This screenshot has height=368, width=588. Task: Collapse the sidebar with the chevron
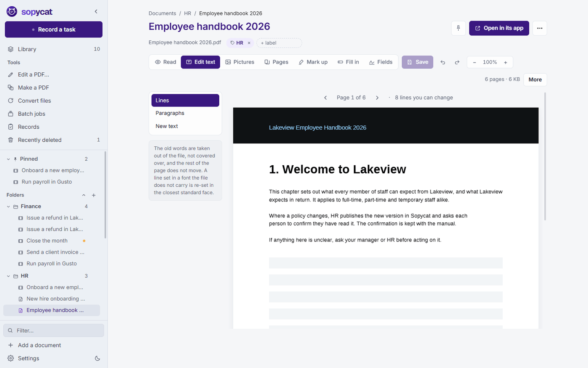click(96, 12)
